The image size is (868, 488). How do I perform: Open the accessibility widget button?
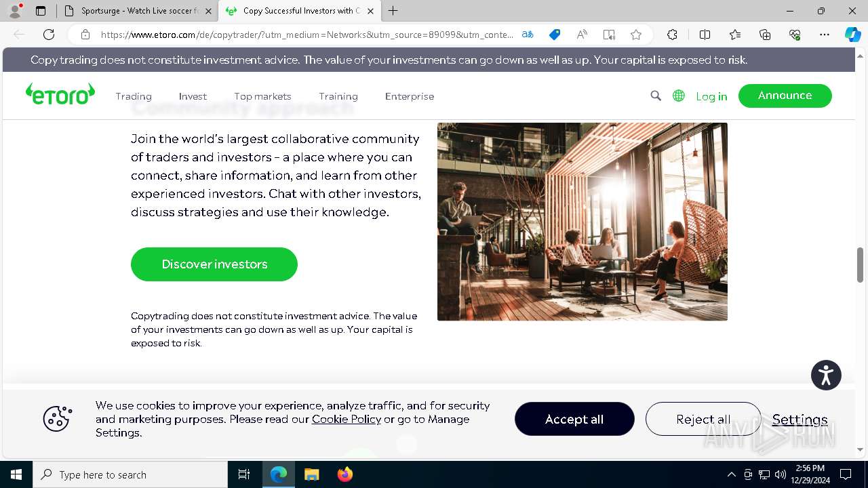tap(826, 375)
